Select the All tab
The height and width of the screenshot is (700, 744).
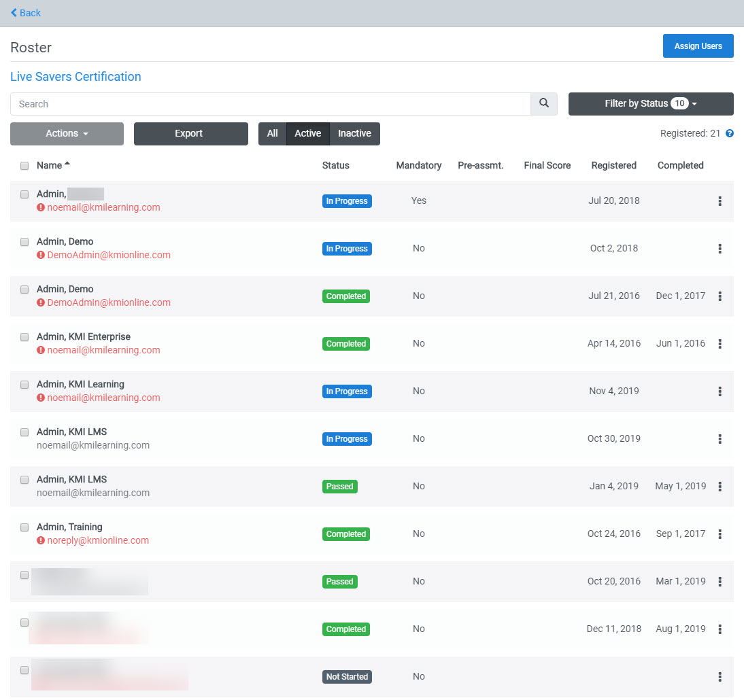click(272, 134)
